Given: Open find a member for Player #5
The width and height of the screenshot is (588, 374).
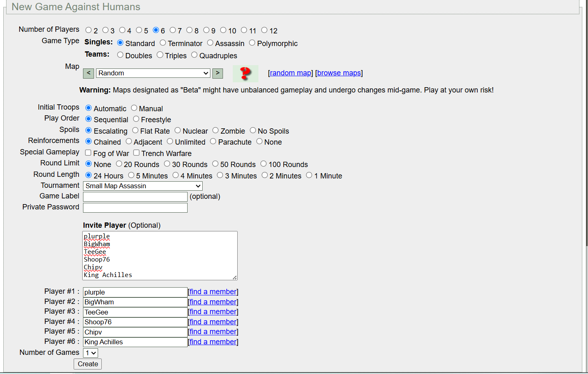Looking at the screenshot, I should 213,332.
